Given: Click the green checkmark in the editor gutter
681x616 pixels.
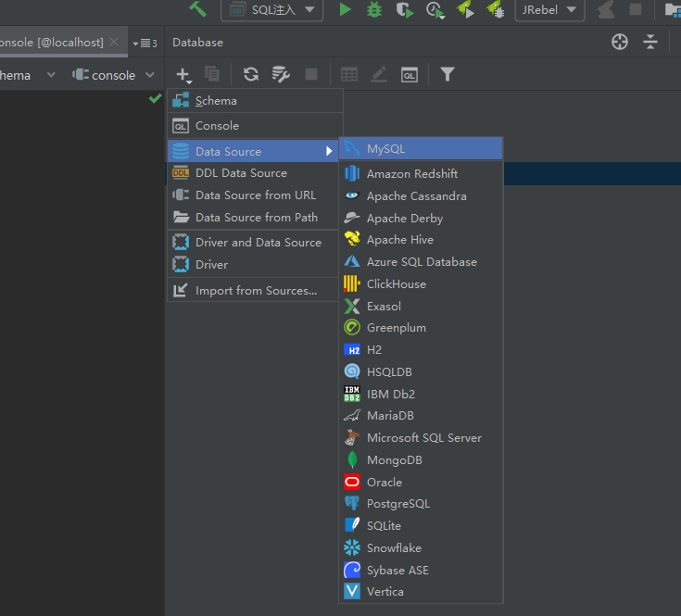Looking at the screenshot, I should pos(155,98).
